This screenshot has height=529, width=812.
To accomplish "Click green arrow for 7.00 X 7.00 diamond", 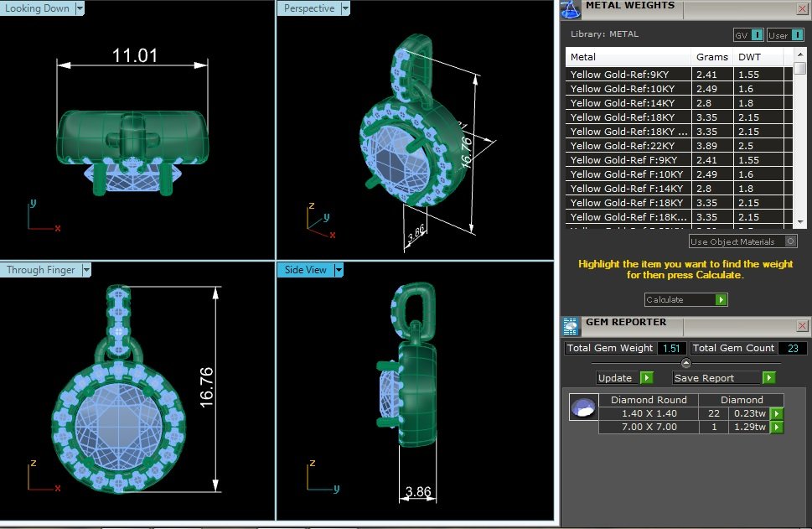I will pos(776,427).
